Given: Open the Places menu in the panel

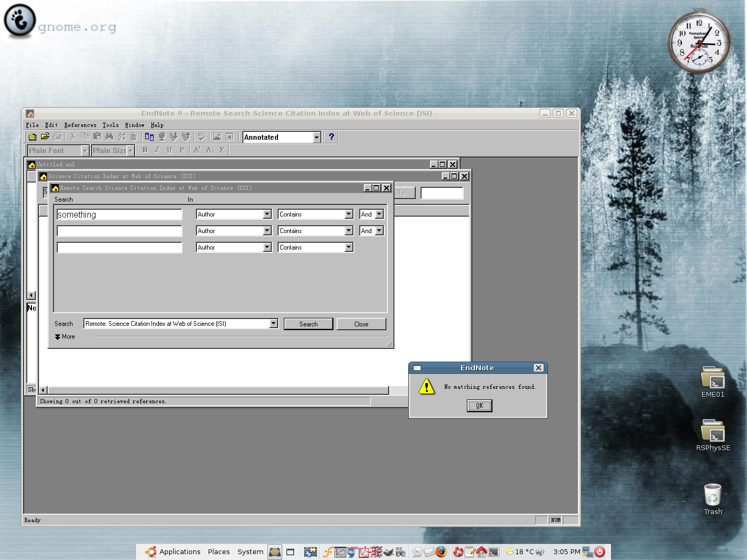Looking at the screenshot, I should [x=219, y=552].
